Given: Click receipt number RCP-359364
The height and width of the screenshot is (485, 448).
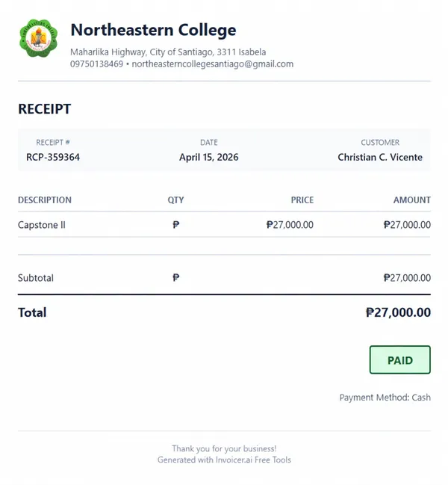Looking at the screenshot, I should [x=53, y=158].
